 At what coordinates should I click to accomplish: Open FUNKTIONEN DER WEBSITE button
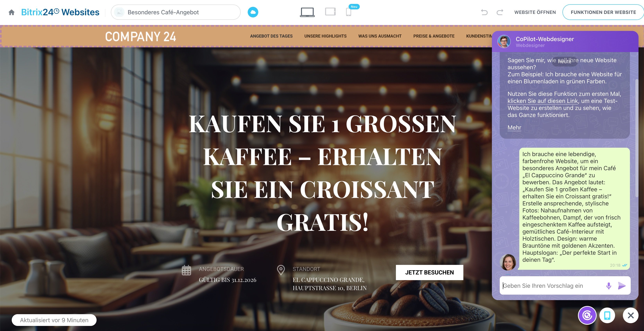coord(603,12)
